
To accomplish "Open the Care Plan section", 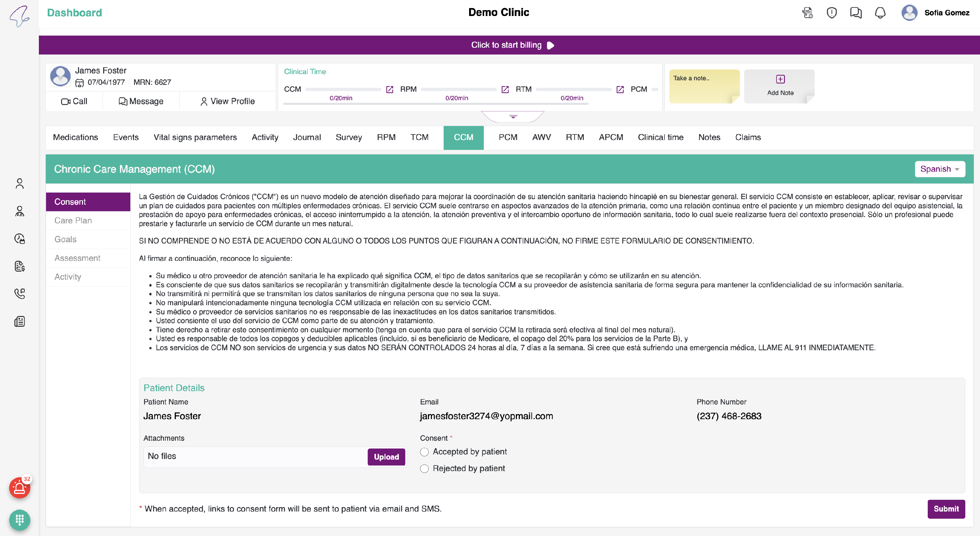I will (x=73, y=220).
